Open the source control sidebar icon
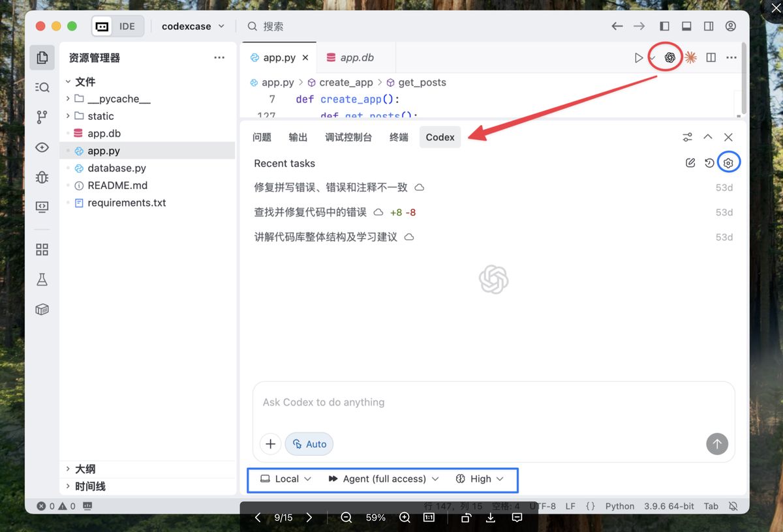Image resolution: width=783 pixels, height=532 pixels. click(42, 117)
